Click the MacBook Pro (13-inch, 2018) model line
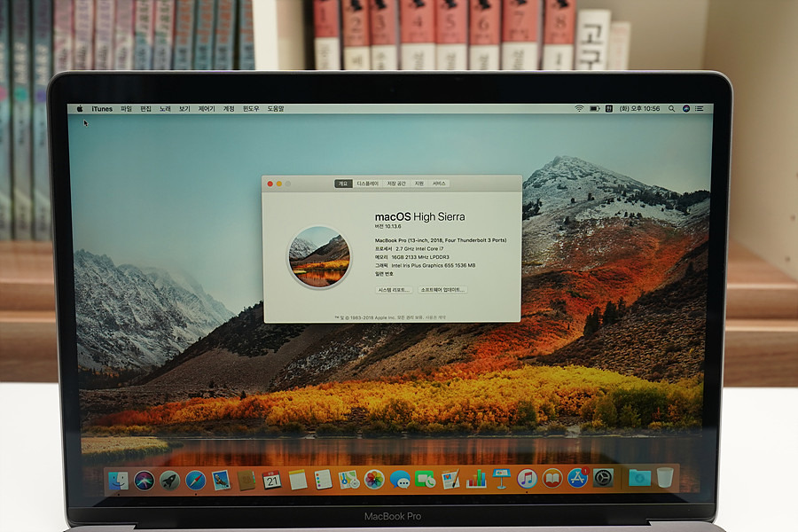The height and width of the screenshot is (532, 798). click(441, 239)
